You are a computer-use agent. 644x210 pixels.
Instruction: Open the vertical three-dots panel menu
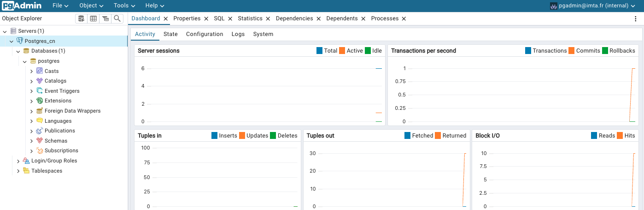pyautogui.click(x=636, y=18)
